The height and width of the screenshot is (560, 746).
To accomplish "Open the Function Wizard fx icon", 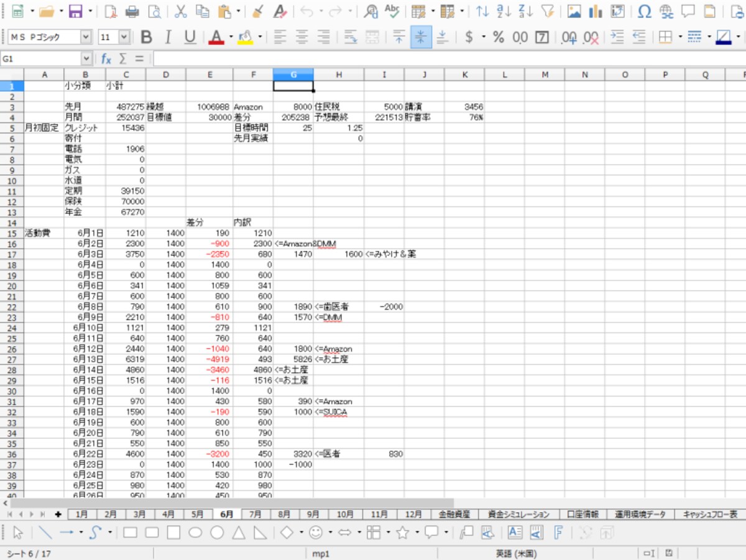I will [106, 58].
